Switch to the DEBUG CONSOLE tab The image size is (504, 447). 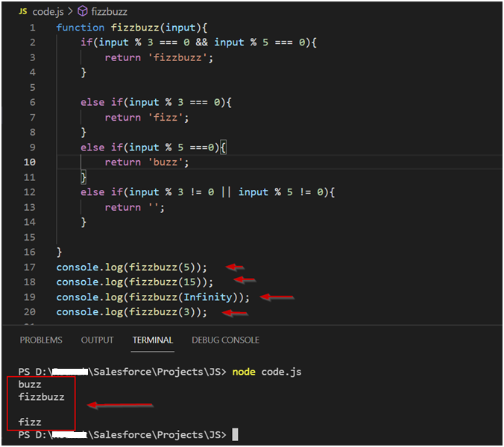pyautogui.click(x=225, y=340)
